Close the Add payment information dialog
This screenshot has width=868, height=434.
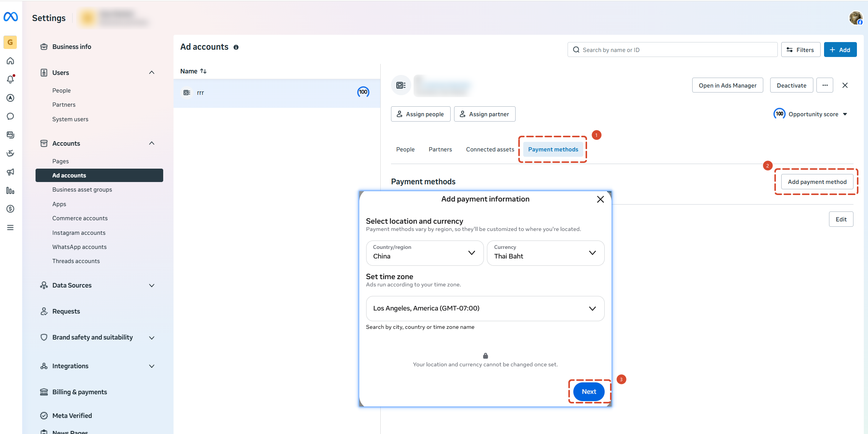600,199
